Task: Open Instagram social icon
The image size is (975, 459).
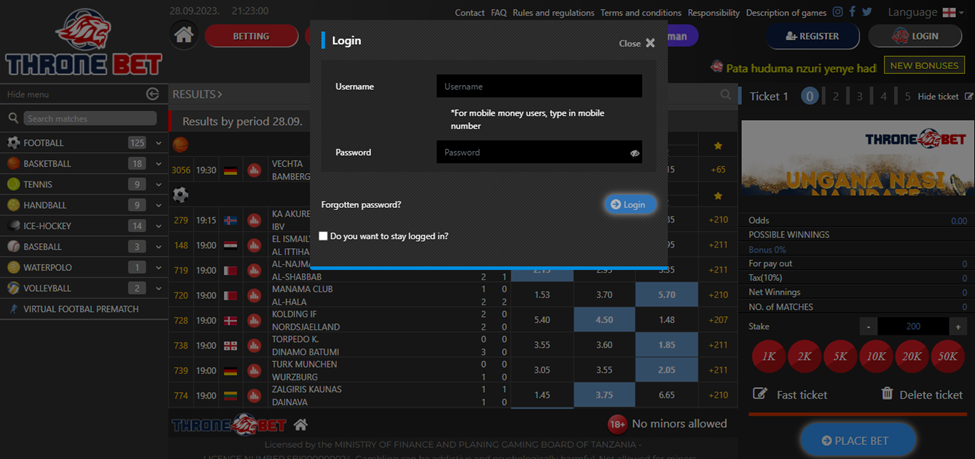Action: (838, 12)
